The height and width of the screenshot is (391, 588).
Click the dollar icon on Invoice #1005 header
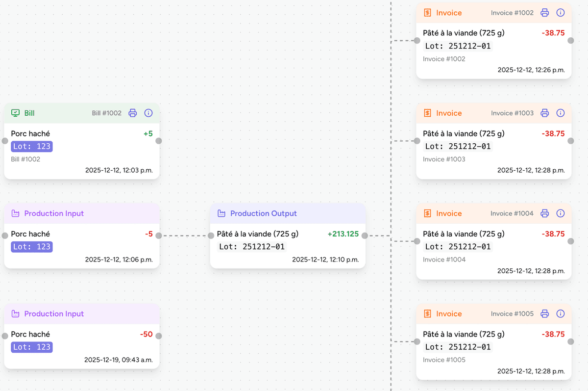427,313
